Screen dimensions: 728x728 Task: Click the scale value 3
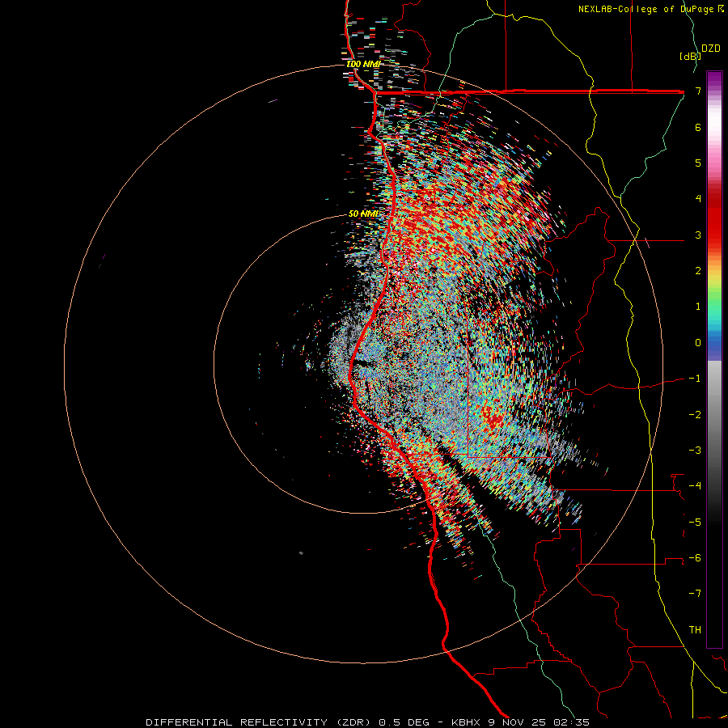tap(698, 235)
